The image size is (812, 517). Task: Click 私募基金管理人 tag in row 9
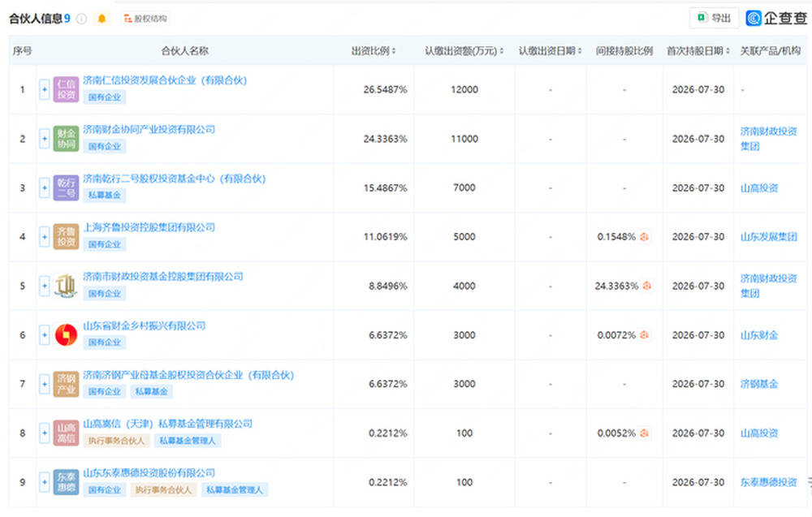pyautogui.click(x=235, y=489)
